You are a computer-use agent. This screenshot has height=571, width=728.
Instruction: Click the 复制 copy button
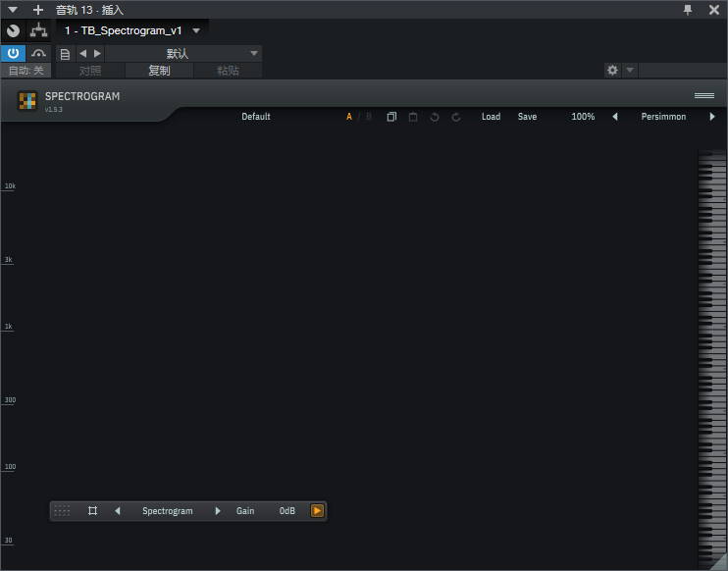click(x=159, y=71)
